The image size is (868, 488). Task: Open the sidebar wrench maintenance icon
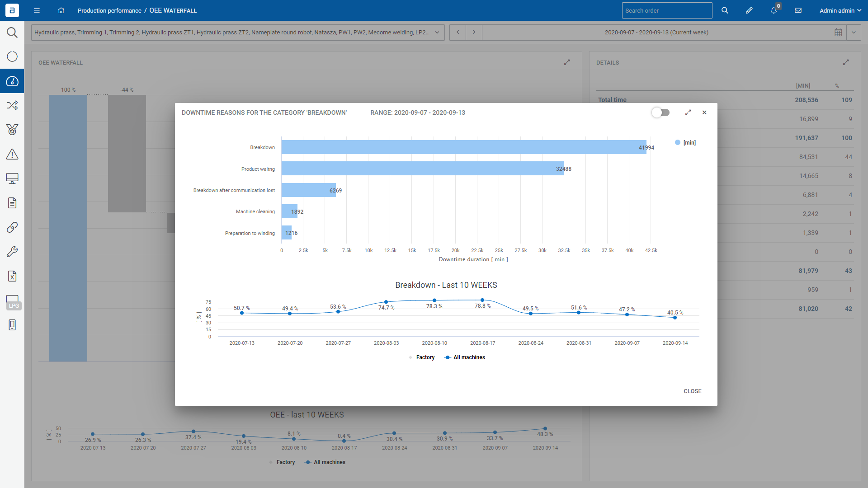tap(12, 252)
